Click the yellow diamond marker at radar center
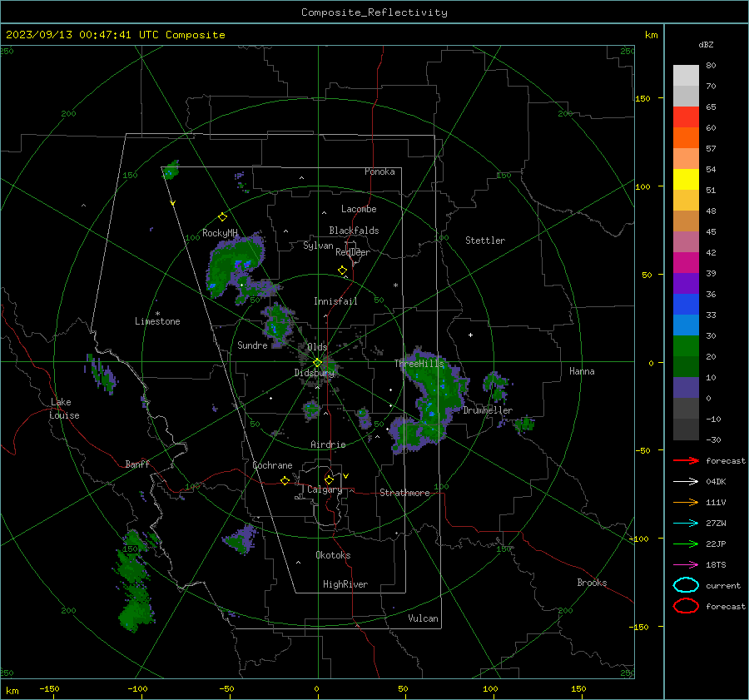The width and height of the screenshot is (749, 700). [x=318, y=363]
